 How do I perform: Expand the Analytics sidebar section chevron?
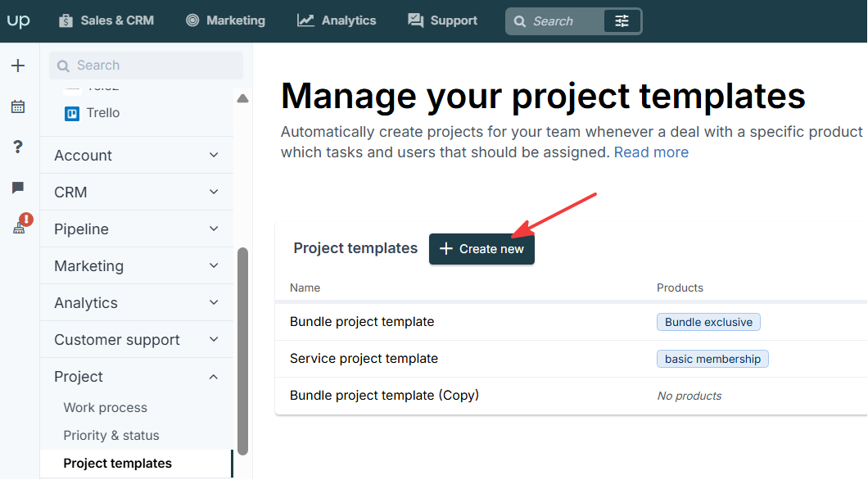(x=214, y=303)
